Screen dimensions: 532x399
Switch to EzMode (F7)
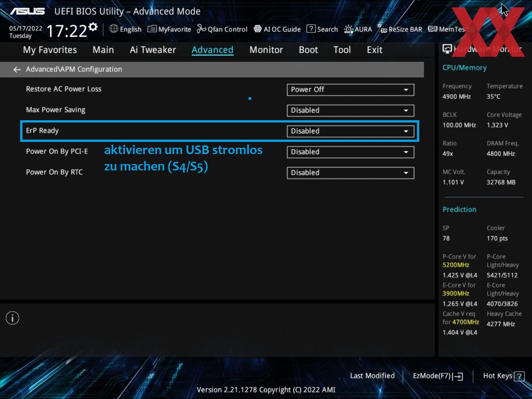(x=438, y=376)
